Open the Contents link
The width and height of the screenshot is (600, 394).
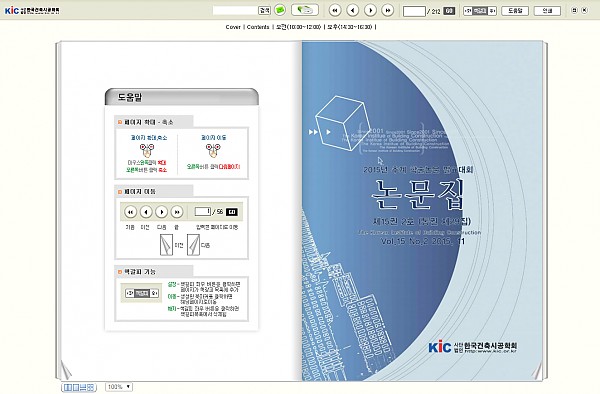(258, 27)
